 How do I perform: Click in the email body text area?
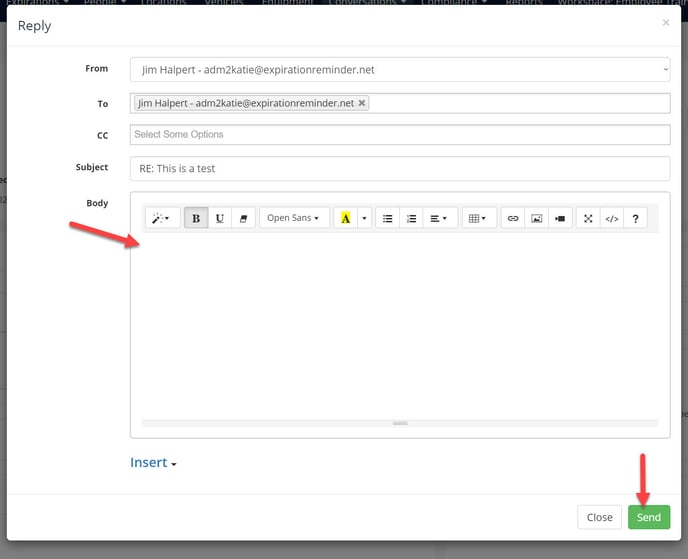400,325
